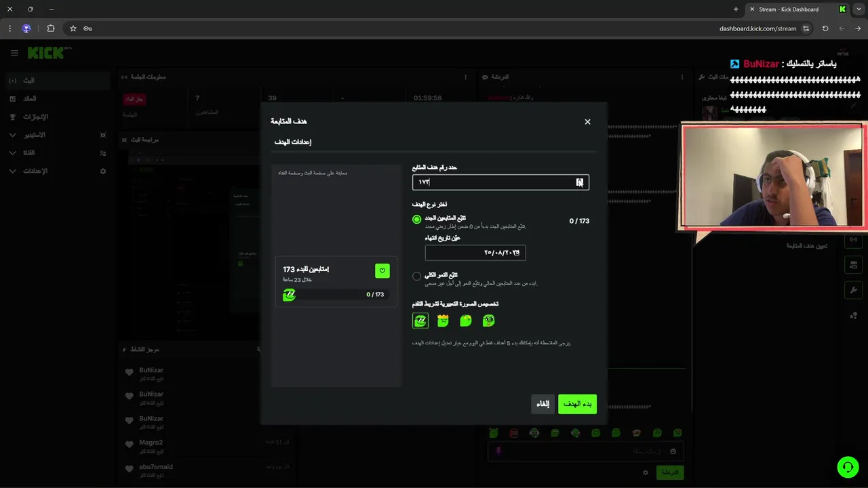Expand the الاستديو studio chevron
This screenshot has width=868, height=488.
[x=12, y=136]
